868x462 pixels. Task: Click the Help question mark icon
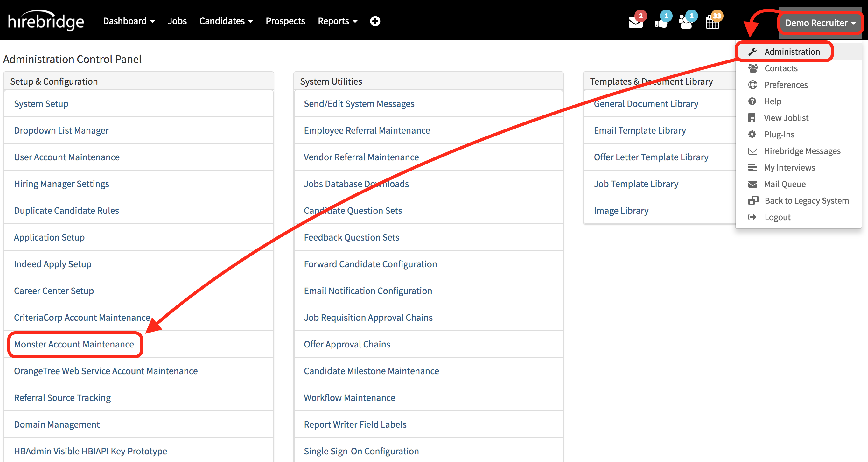tap(752, 101)
